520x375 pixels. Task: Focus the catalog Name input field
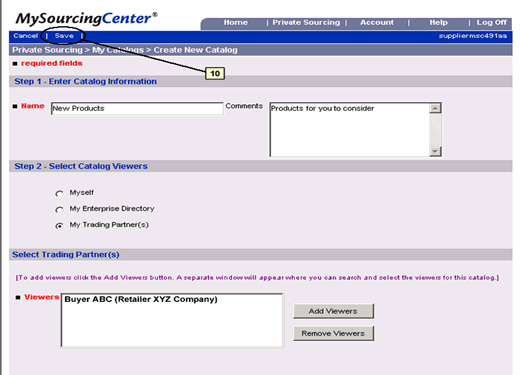point(137,108)
